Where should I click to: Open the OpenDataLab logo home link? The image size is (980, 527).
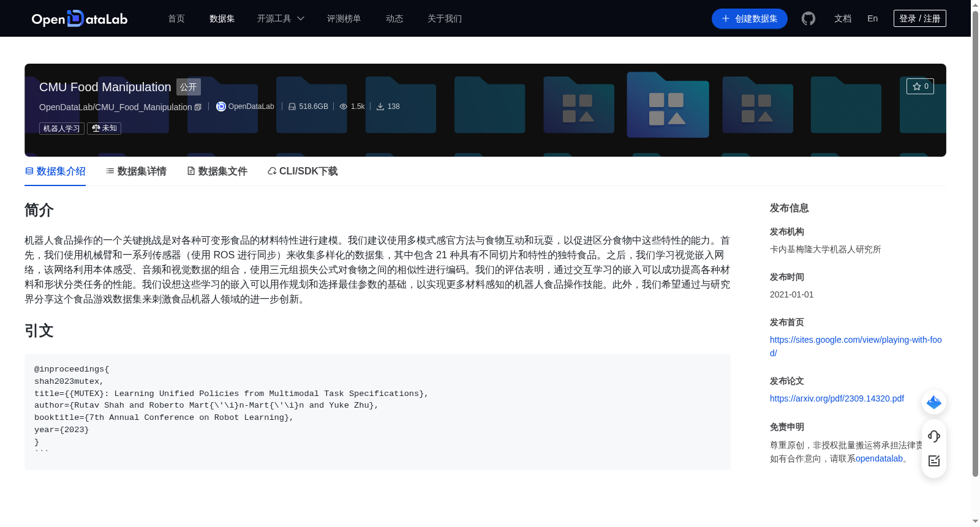tap(80, 18)
